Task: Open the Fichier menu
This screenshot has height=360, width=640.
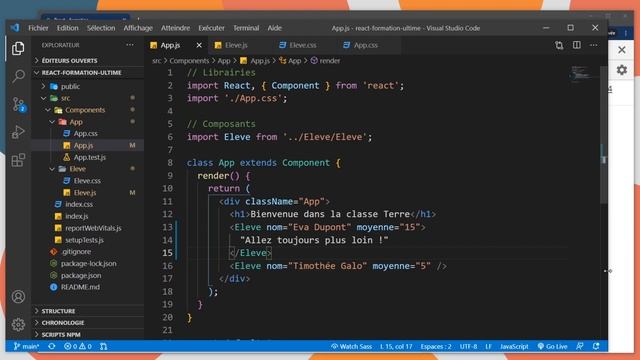Action: [x=38, y=28]
